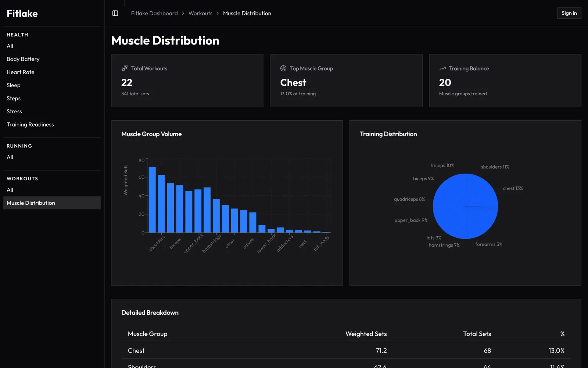The width and height of the screenshot is (588, 368).
Task: Navigate to Steps in the sidebar
Action: click(52, 98)
